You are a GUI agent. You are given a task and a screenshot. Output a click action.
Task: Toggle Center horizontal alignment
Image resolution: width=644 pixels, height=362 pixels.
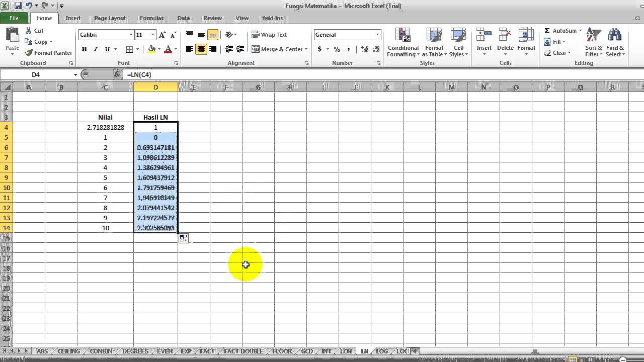[201, 49]
